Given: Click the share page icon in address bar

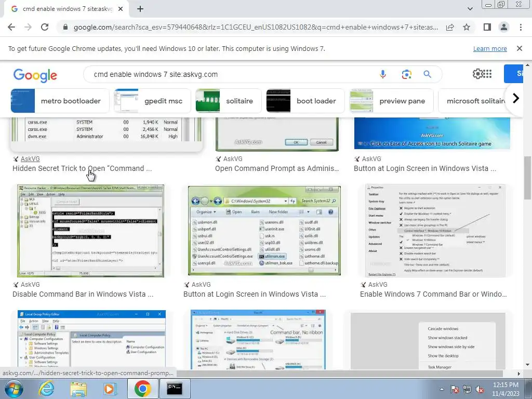Looking at the screenshot, I should [450, 27].
